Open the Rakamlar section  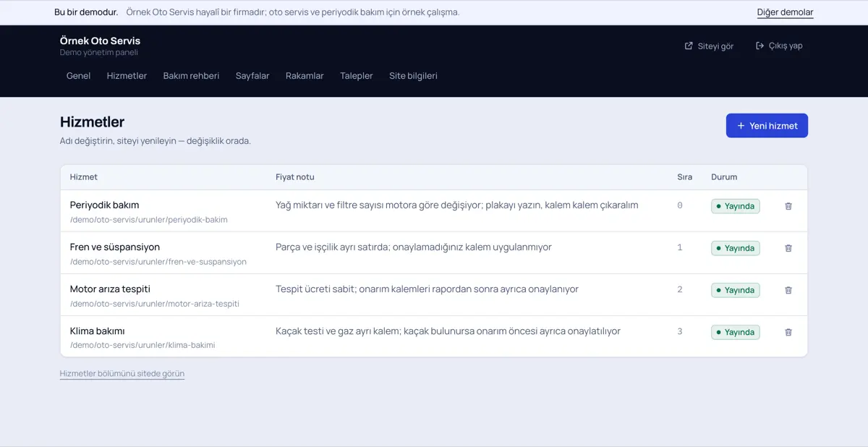305,76
